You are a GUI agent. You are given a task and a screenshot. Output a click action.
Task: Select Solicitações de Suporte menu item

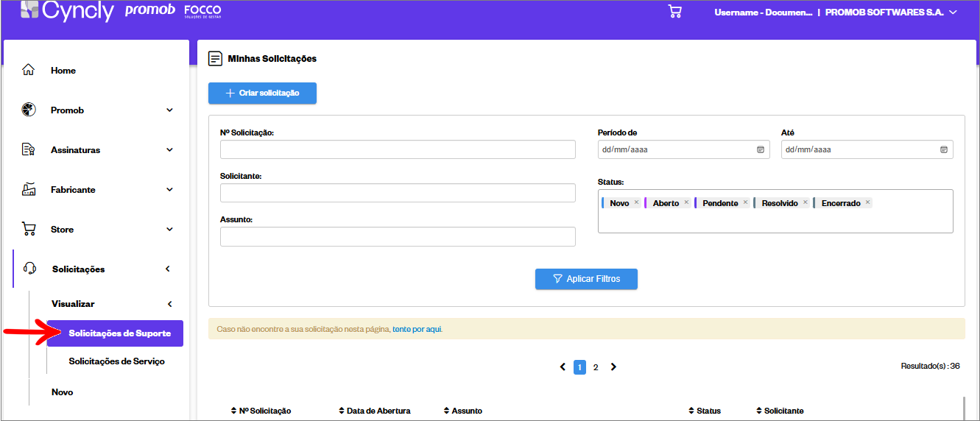[116, 333]
